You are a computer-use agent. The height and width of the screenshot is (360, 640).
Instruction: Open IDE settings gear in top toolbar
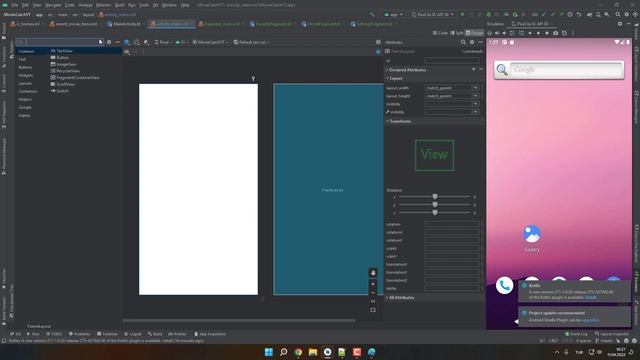[x=627, y=14]
